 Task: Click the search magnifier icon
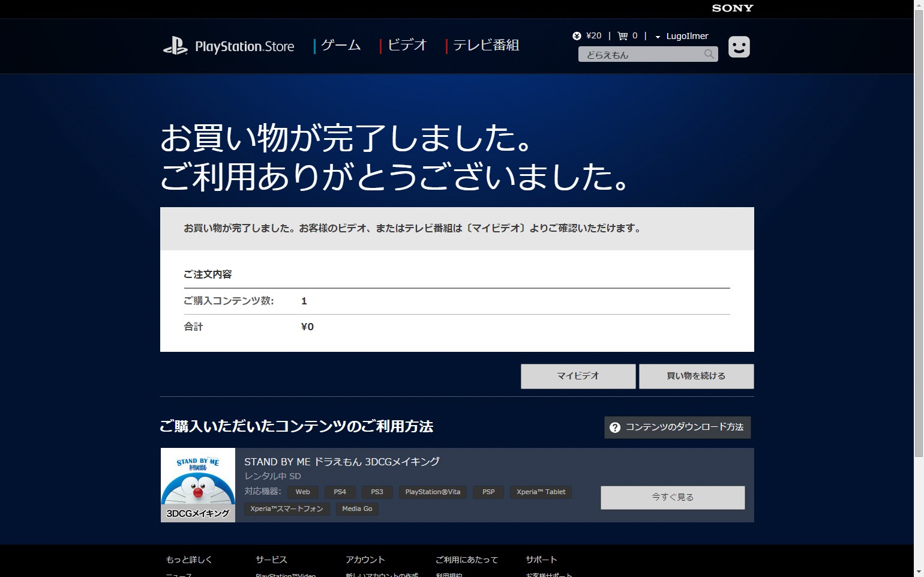click(709, 54)
